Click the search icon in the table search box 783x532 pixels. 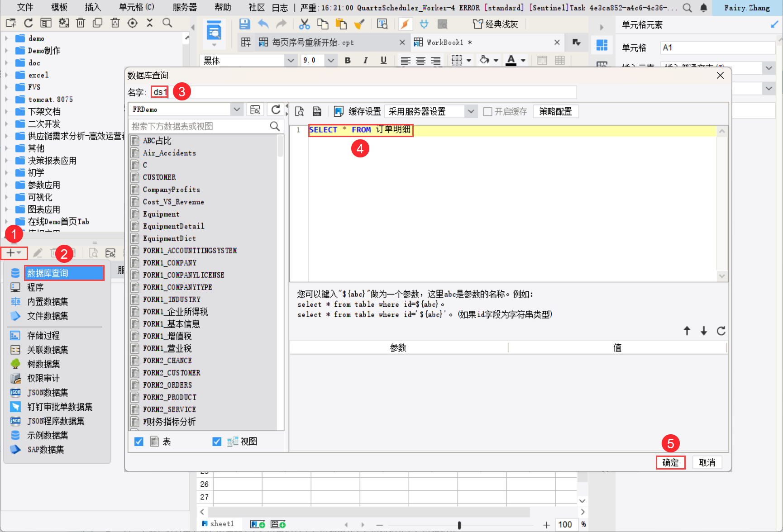click(x=275, y=126)
